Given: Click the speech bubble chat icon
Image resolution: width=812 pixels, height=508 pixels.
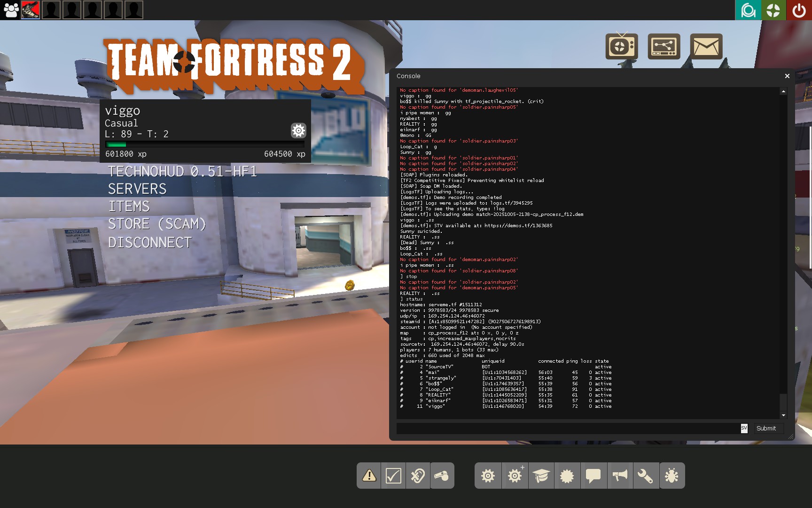Looking at the screenshot, I should [593, 476].
